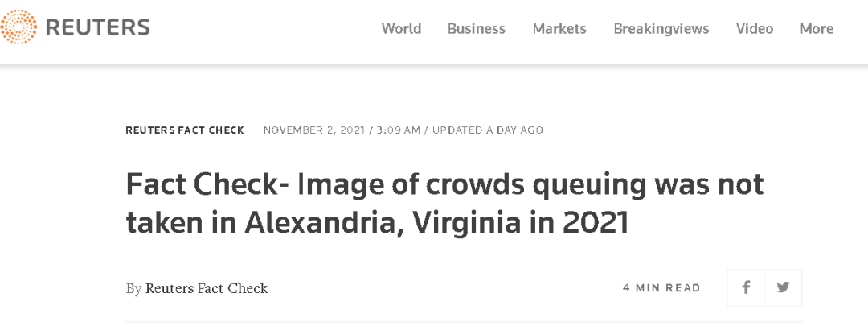Image resolution: width=868 pixels, height=330 pixels.
Task: Share the article on Facebook
Action: click(746, 287)
